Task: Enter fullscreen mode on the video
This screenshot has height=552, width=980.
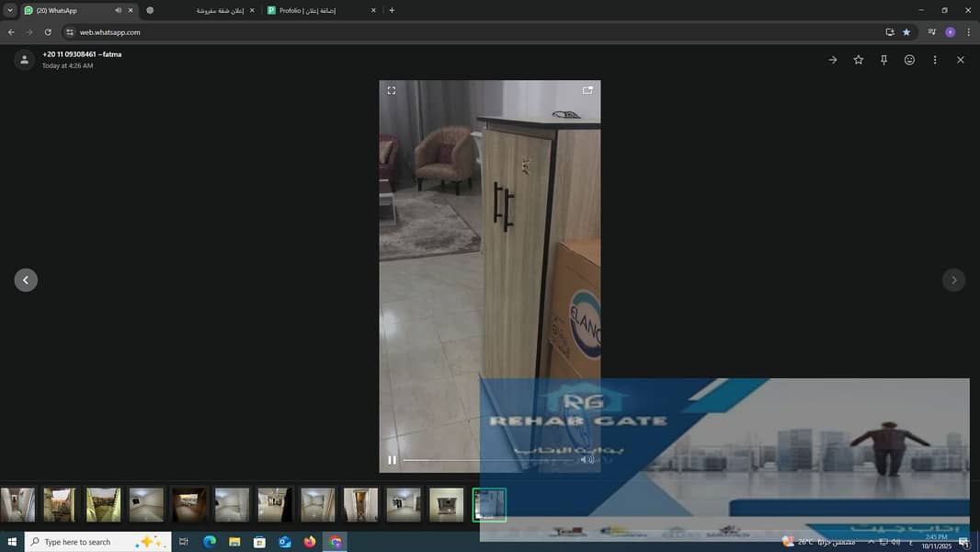Action: click(392, 90)
